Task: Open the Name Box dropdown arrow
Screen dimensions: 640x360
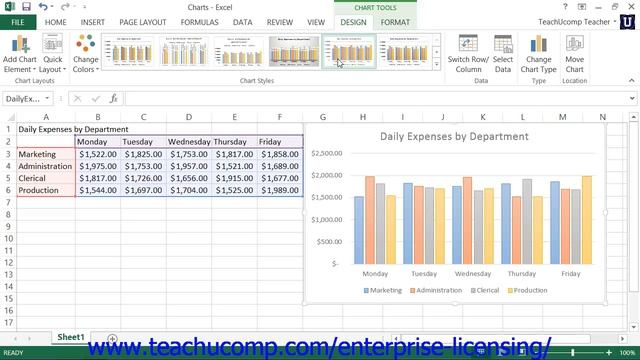Action: point(47,98)
